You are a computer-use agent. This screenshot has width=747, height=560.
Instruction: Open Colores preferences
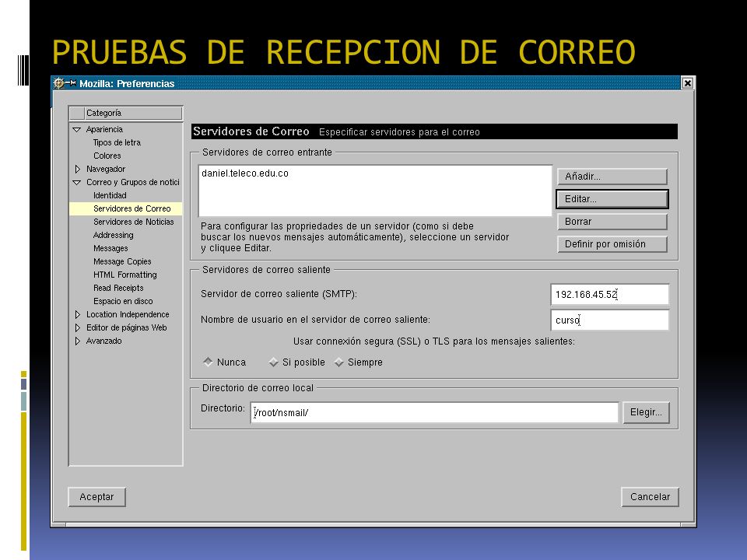[x=107, y=156]
